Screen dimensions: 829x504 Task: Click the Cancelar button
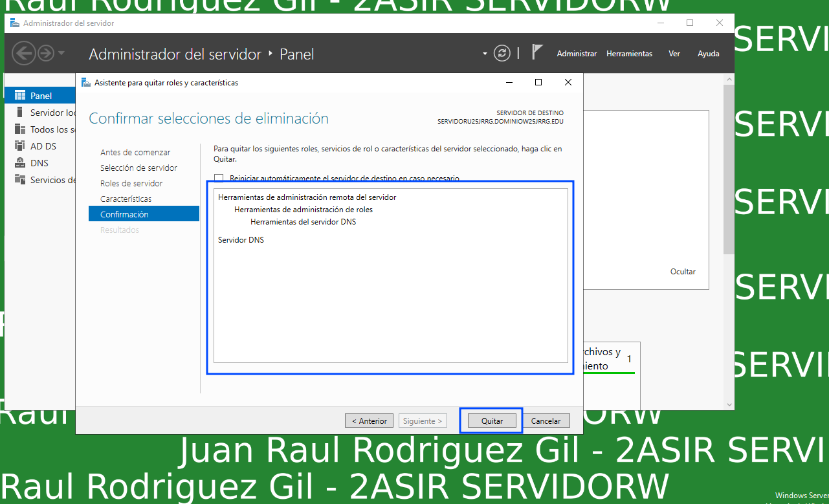[x=546, y=421]
